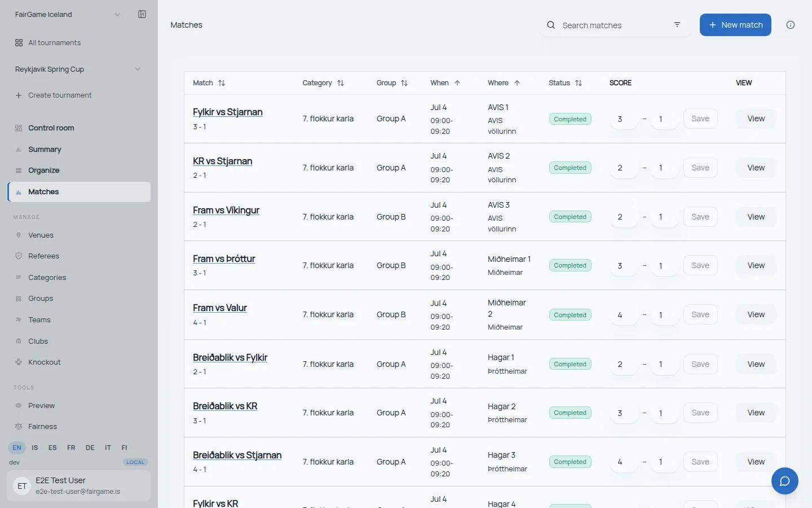Click the New match button
This screenshot has height=508, width=812.
(735, 25)
